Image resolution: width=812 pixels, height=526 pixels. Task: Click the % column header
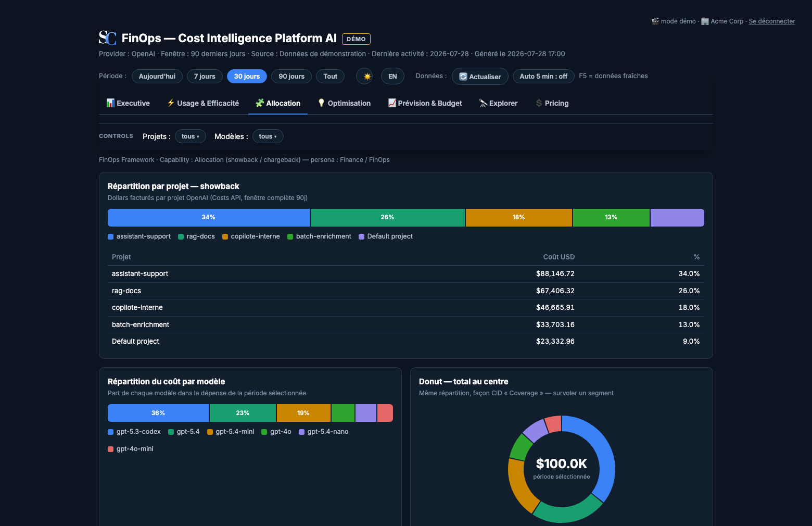pos(696,257)
